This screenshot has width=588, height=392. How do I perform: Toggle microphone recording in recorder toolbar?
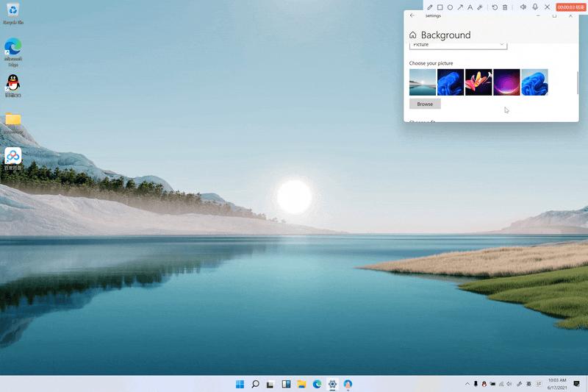[535, 7]
